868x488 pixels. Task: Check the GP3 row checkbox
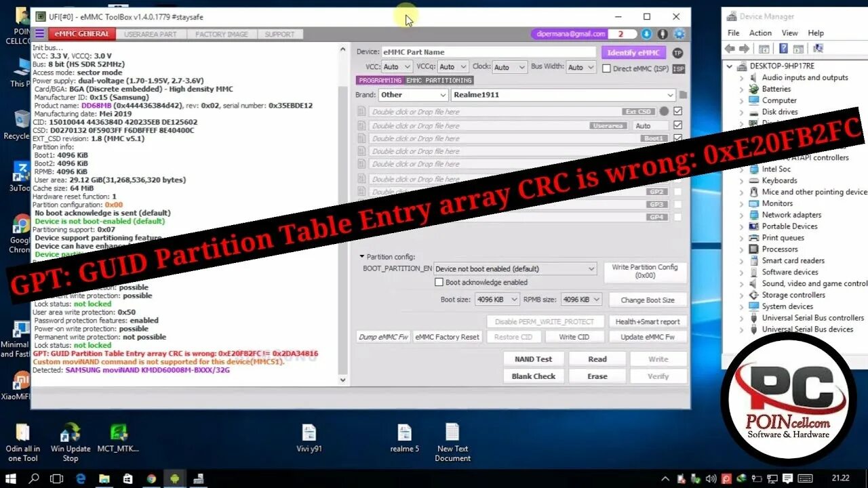point(677,204)
